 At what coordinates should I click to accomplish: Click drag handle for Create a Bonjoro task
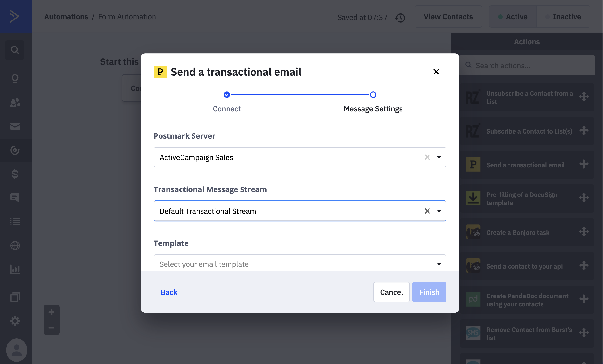tap(584, 232)
